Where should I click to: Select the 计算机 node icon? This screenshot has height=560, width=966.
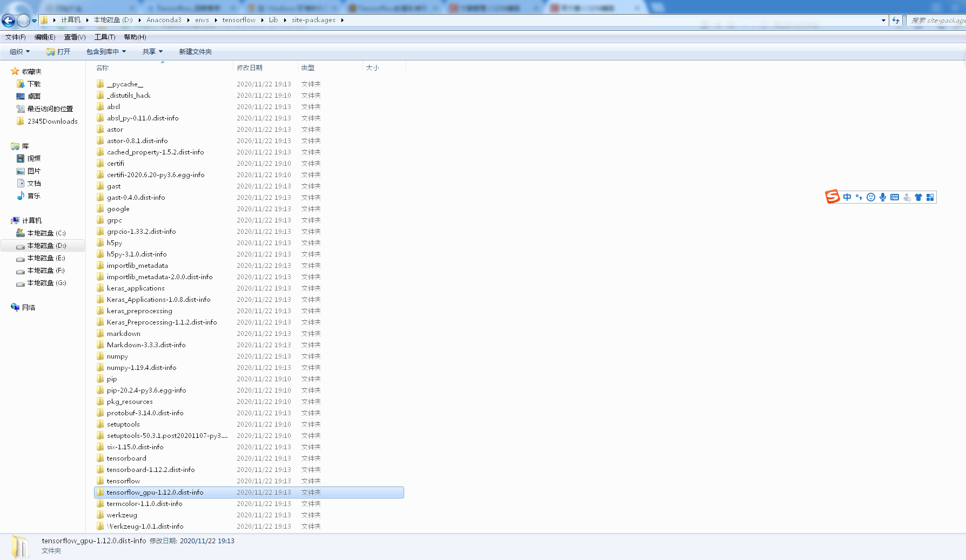(x=15, y=221)
